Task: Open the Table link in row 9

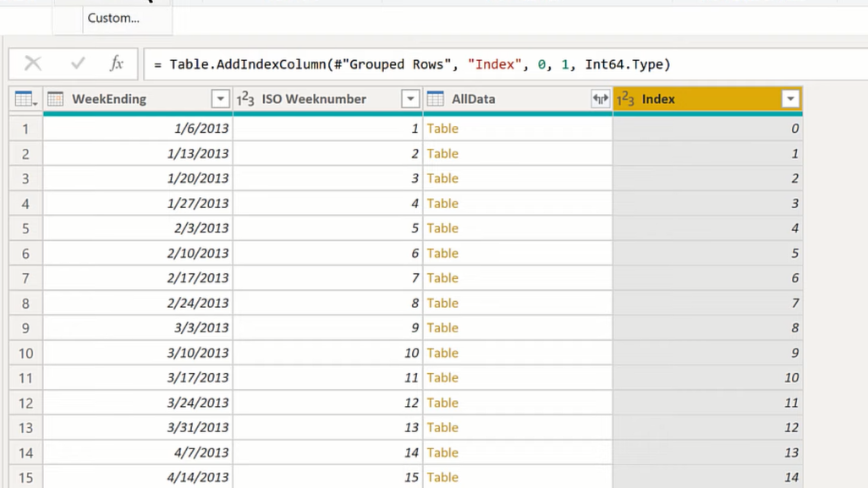Action: pos(442,327)
